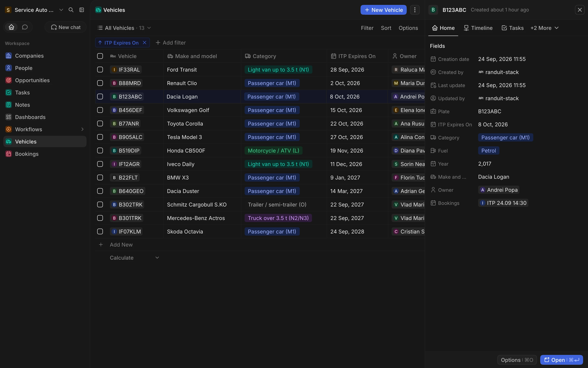Click the Category column header
Viewport: 588px width, 368px height.
(x=284, y=56)
